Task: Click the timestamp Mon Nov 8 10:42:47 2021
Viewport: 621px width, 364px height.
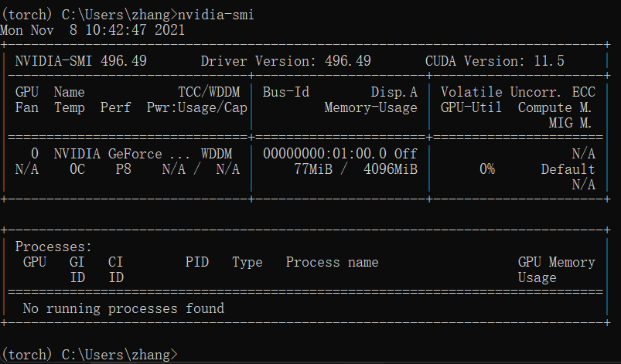Action: tap(92, 30)
